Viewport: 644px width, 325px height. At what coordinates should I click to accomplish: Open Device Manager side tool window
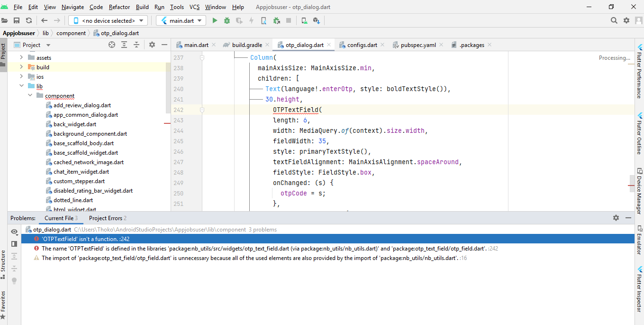[x=639, y=191]
